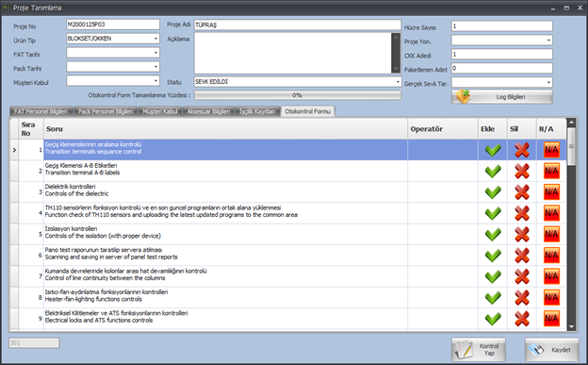Mark Heater-fan-lighting functions controls as N/A
The height and width of the screenshot is (365, 588).
(x=551, y=297)
